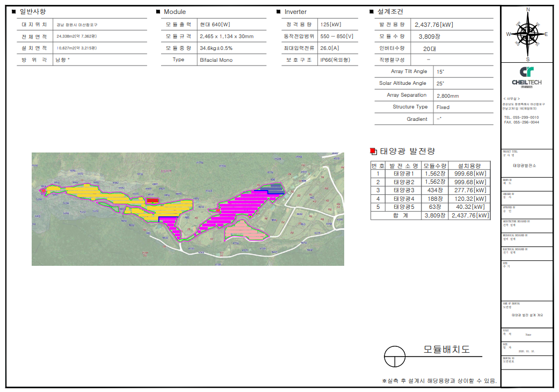Click the TEL. 055-299-0010 phone number
This screenshot has height=392, width=559.
[x=521, y=117]
